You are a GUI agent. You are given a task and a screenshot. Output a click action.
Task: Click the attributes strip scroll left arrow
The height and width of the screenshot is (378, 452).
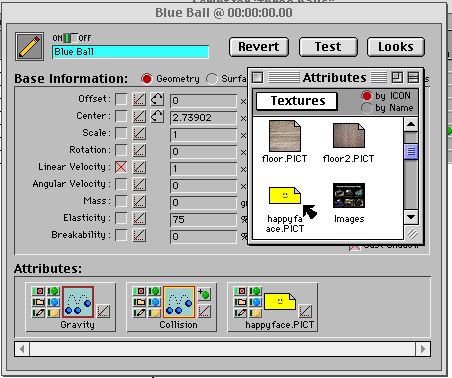click(x=22, y=349)
